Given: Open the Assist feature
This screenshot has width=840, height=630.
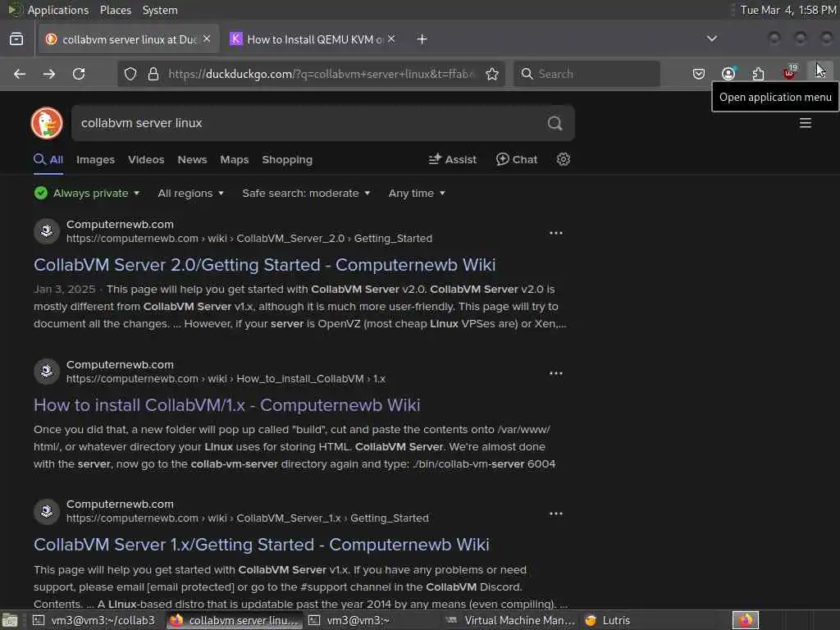Looking at the screenshot, I should coord(453,160).
